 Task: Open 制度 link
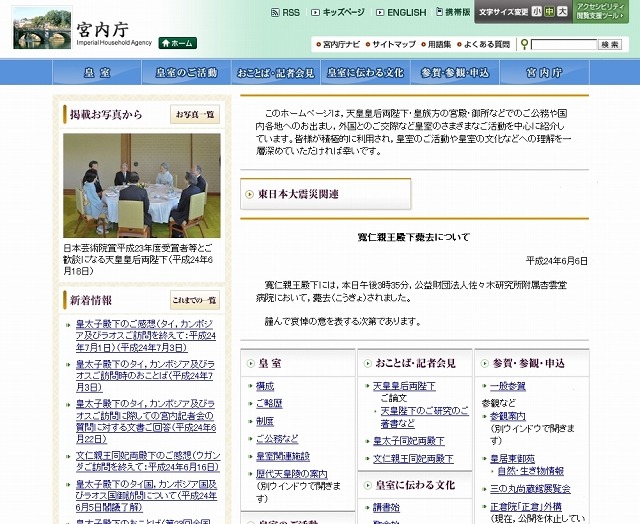pos(265,421)
